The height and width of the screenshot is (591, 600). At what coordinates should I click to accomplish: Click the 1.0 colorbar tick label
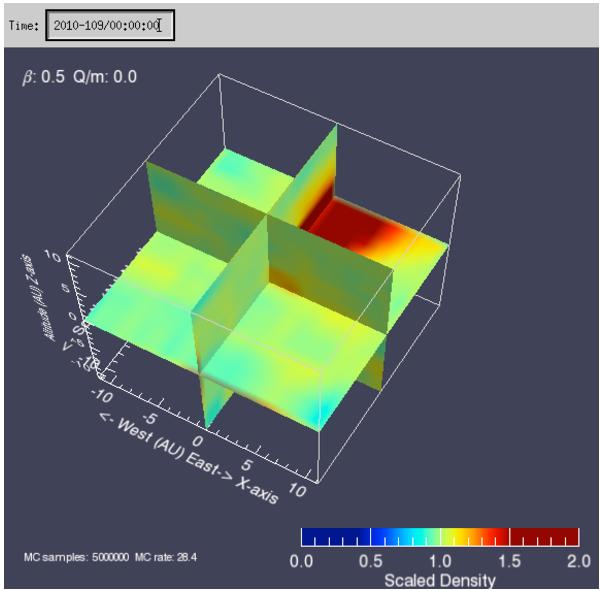[440, 561]
